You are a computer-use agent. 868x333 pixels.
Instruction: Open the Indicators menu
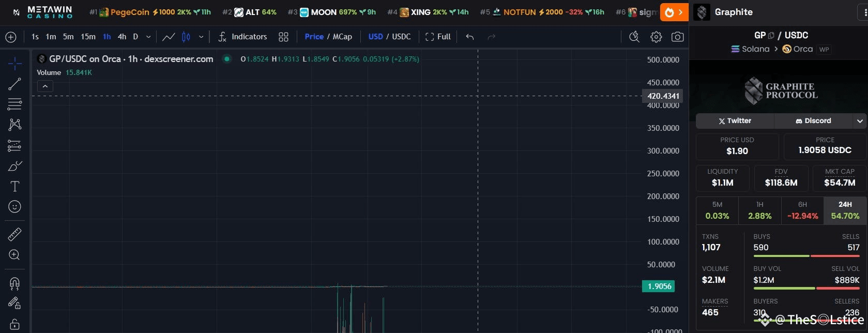pyautogui.click(x=242, y=37)
